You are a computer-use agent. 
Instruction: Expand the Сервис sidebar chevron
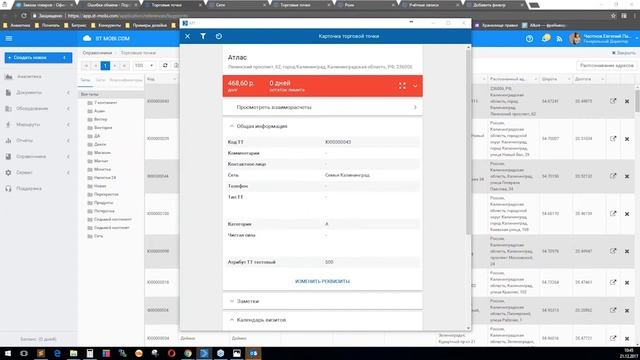click(x=68, y=173)
